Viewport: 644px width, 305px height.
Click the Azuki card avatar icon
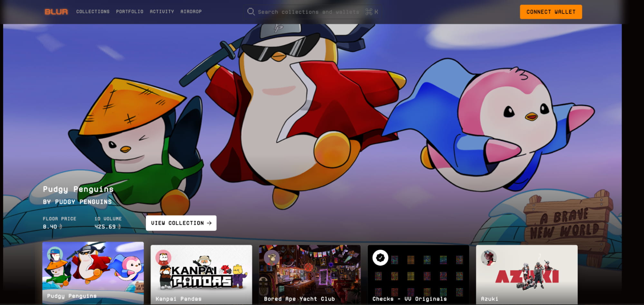click(x=489, y=258)
